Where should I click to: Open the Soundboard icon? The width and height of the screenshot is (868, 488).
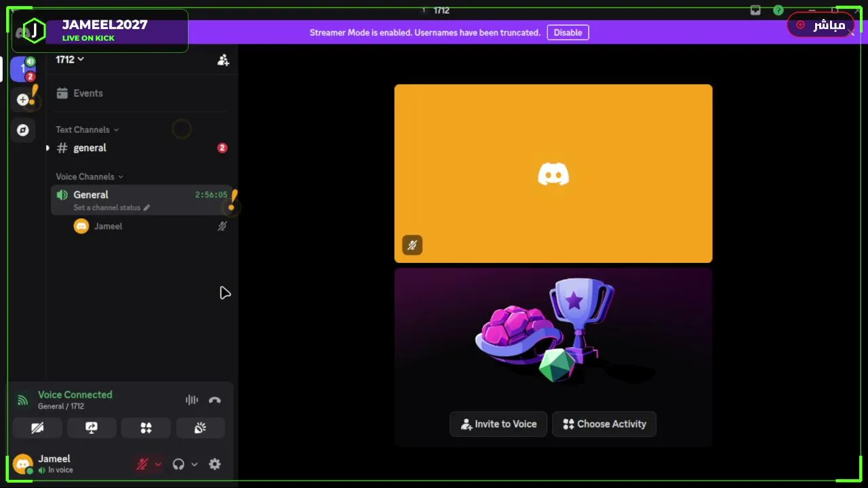pyautogui.click(x=200, y=428)
